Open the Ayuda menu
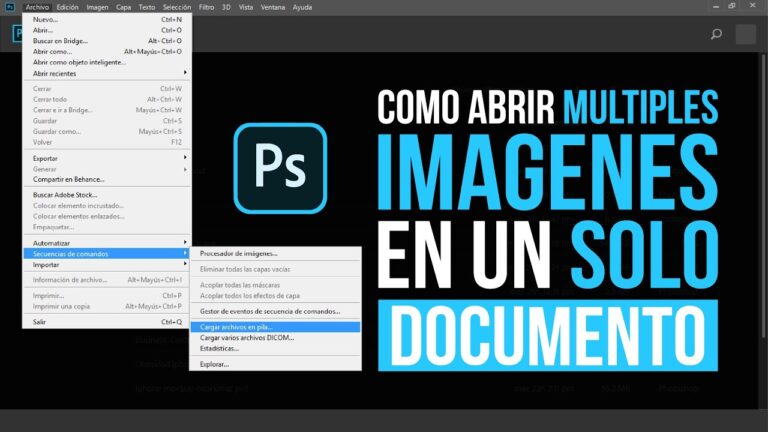This screenshot has width=768, height=432. point(302,7)
